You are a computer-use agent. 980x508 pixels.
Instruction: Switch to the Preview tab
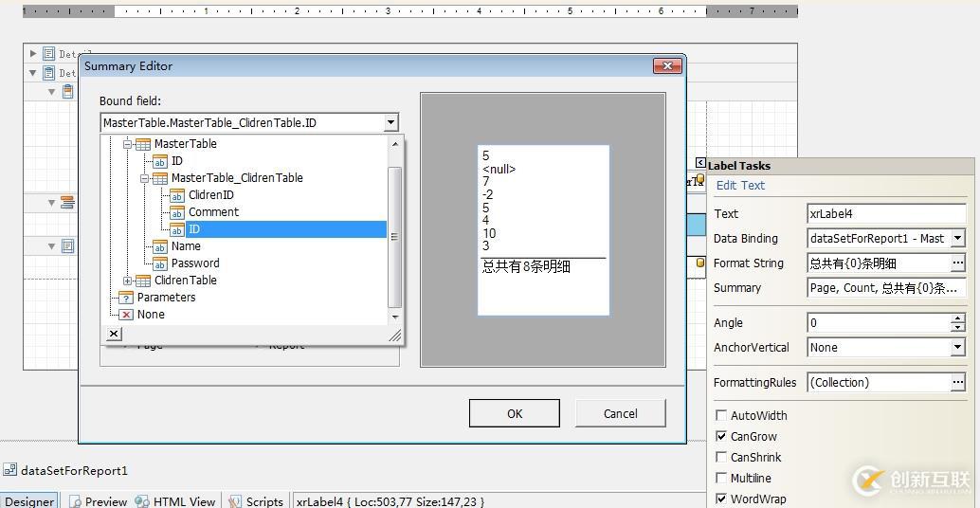point(99,501)
